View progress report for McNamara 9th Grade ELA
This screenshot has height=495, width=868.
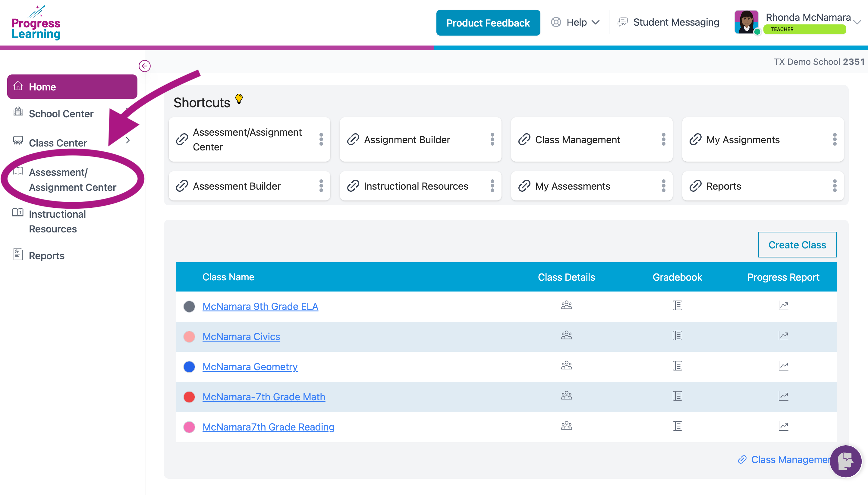(x=783, y=305)
